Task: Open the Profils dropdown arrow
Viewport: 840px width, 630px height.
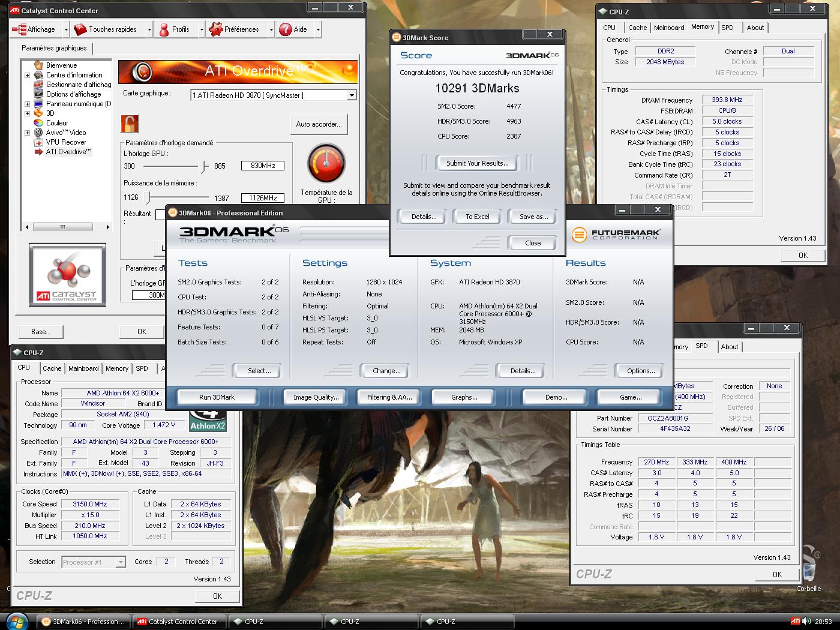Action: coord(201,29)
